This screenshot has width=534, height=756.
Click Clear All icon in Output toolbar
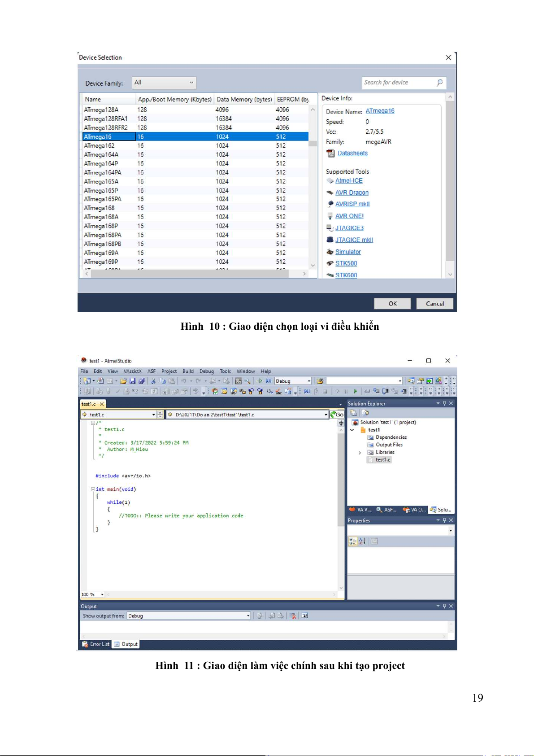point(293,616)
